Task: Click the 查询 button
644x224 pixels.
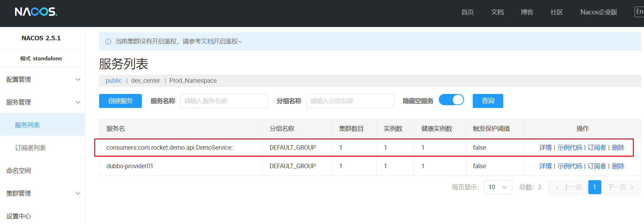Action: pos(487,101)
